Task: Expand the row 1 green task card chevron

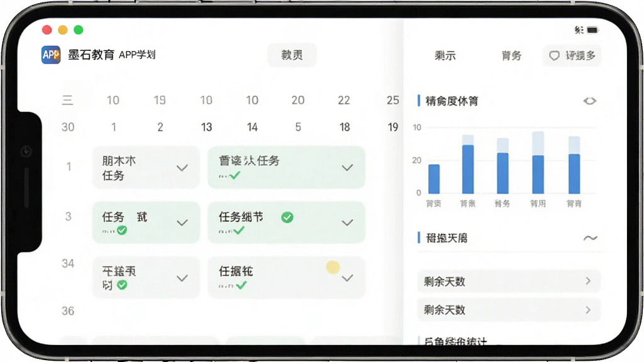Action: 347,167
